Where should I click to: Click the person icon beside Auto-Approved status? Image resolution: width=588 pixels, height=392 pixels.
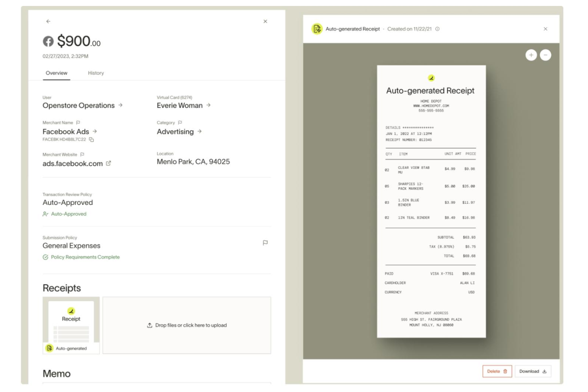point(45,214)
